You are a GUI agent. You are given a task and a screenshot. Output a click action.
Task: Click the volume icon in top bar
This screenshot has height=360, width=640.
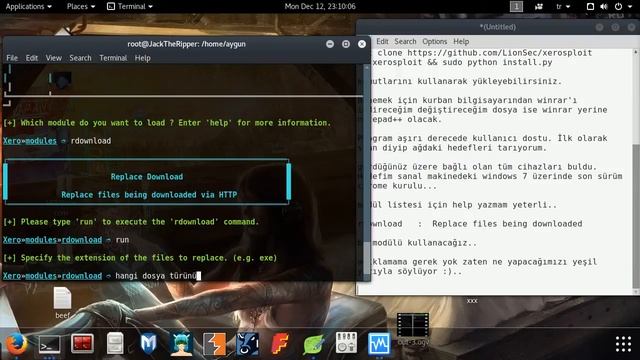point(604,7)
